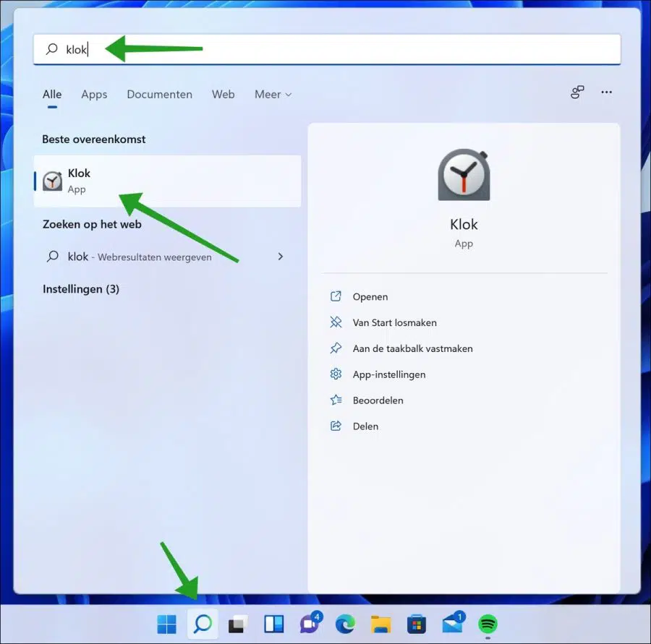651x644 pixels.
Task: Click the pin icon for taakbalk vastmaken
Action: coord(336,348)
